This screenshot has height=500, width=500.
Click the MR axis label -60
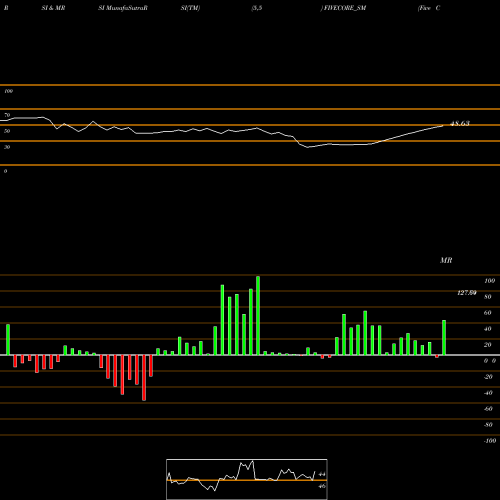click(x=488, y=409)
